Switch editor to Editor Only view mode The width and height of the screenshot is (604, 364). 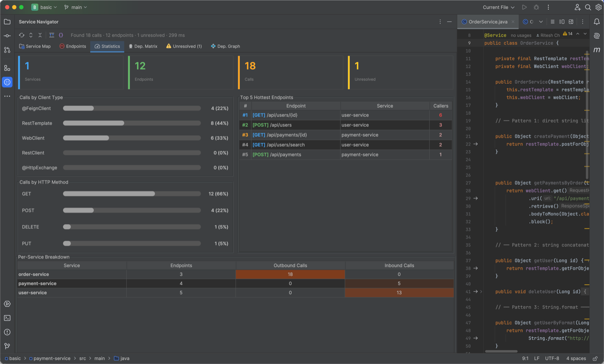[x=553, y=22]
